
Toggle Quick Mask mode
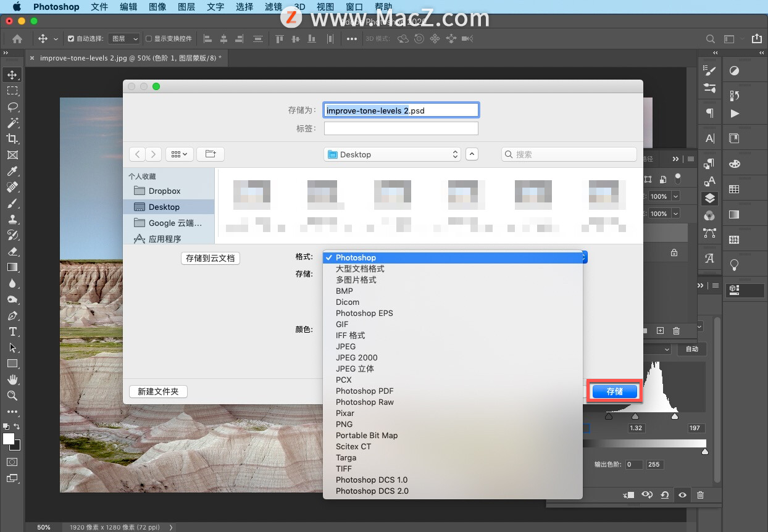click(12, 462)
